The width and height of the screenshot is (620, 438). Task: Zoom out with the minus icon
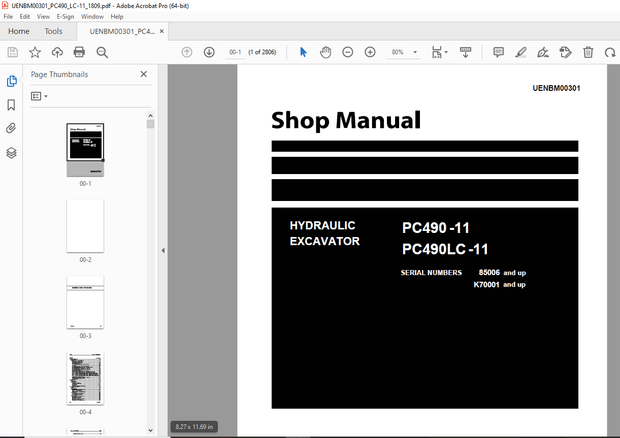(x=348, y=52)
